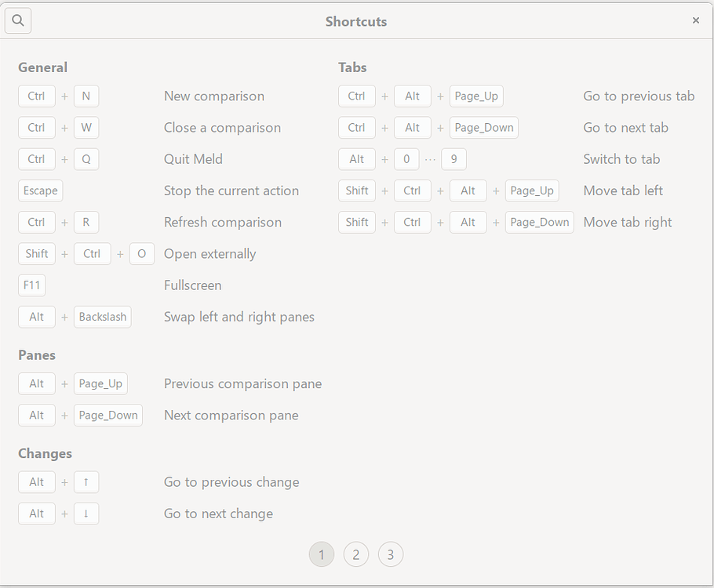Screen dimensions: 714x588
Task: Click the 'Move tab left' shortcut label
Action: 623,191
